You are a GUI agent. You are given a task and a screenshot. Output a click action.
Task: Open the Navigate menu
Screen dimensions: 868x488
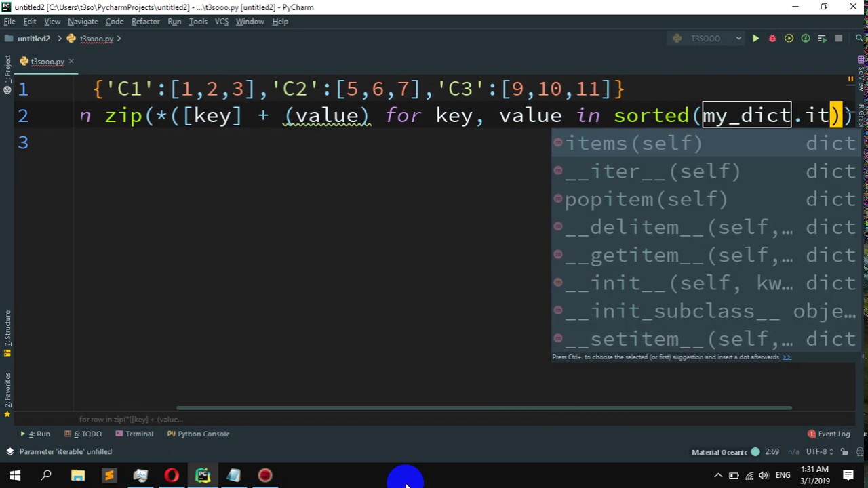point(83,22)
